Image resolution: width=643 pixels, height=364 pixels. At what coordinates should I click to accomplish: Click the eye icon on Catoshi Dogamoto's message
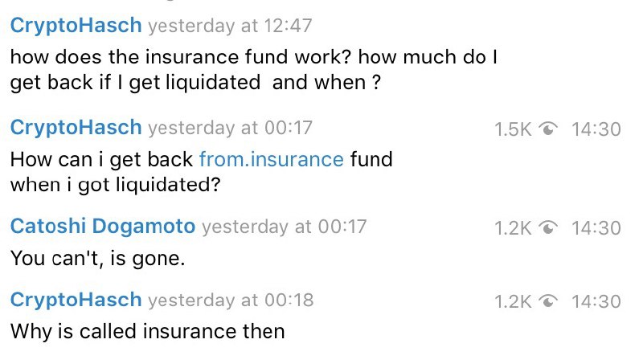[548, 227]
